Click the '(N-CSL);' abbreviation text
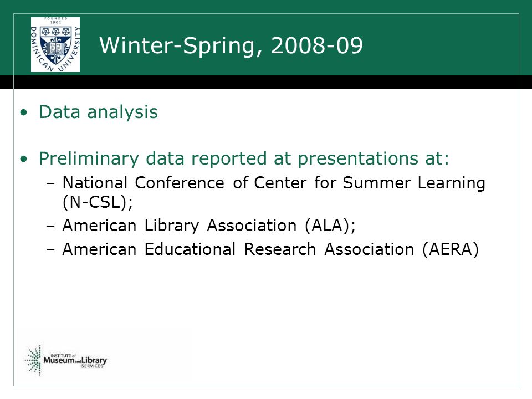This screenshot has height=399, width=532. coord(98,203)
